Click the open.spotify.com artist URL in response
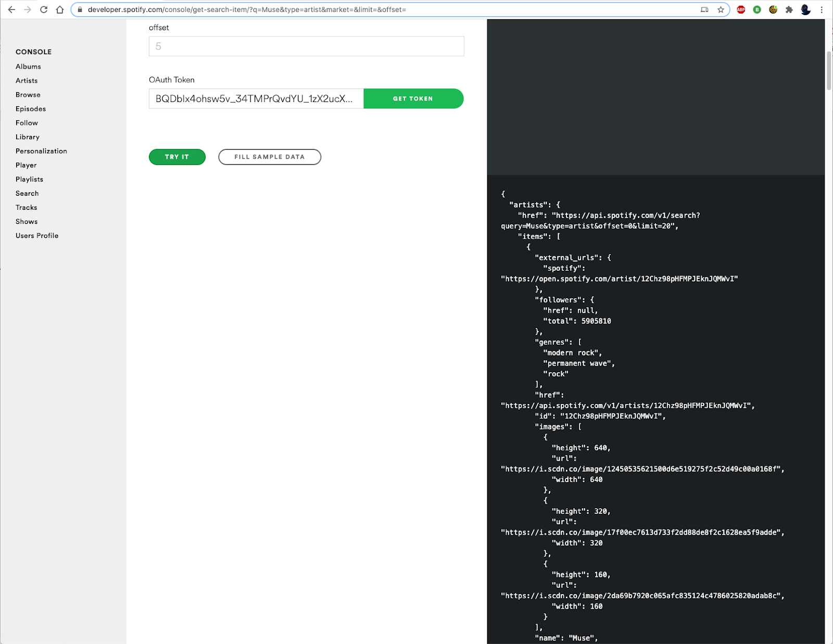Viewport: 833px width, 644px height. pyautogui.click(x=619, y=279)
